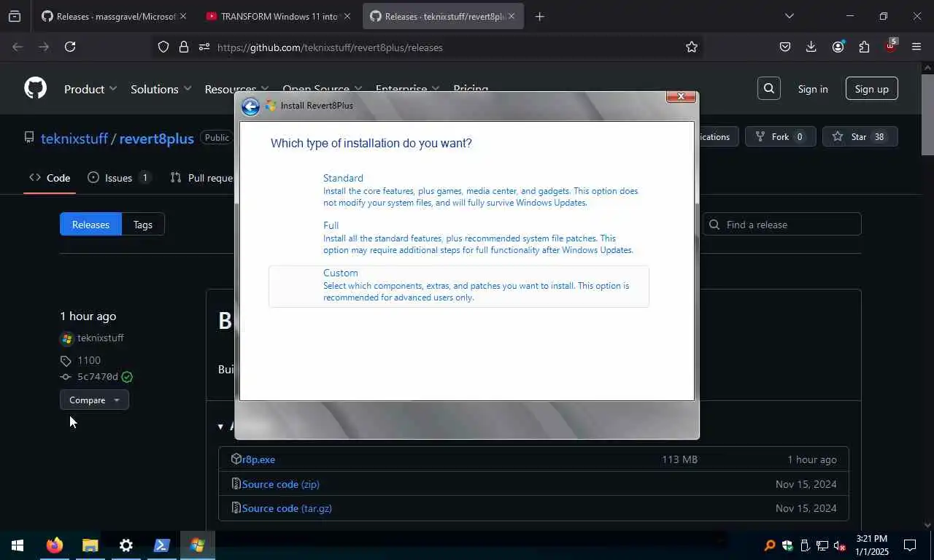Open the browser Extensions puzzle icon
Image resolution: width=934 pixels, height=560 pixels.
click(864, 47)
